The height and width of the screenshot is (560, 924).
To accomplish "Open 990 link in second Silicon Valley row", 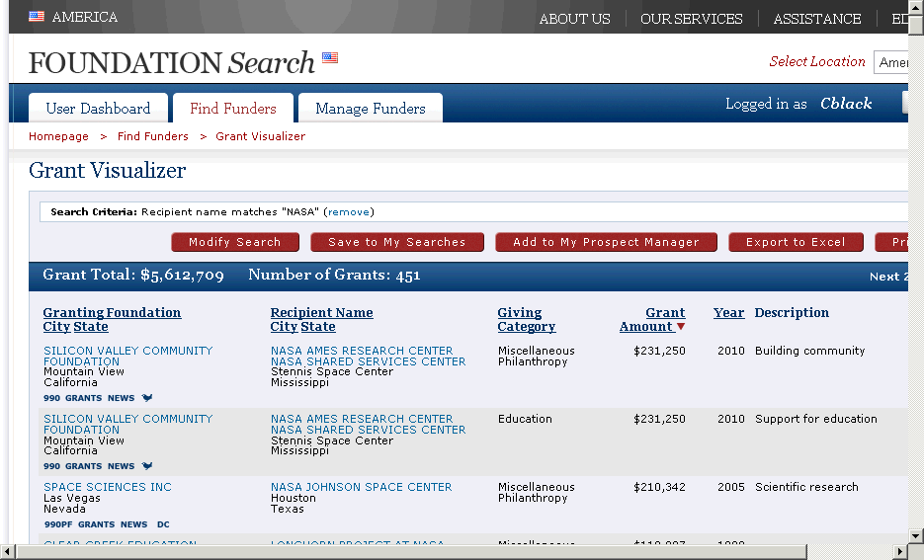I will point(51,466).
